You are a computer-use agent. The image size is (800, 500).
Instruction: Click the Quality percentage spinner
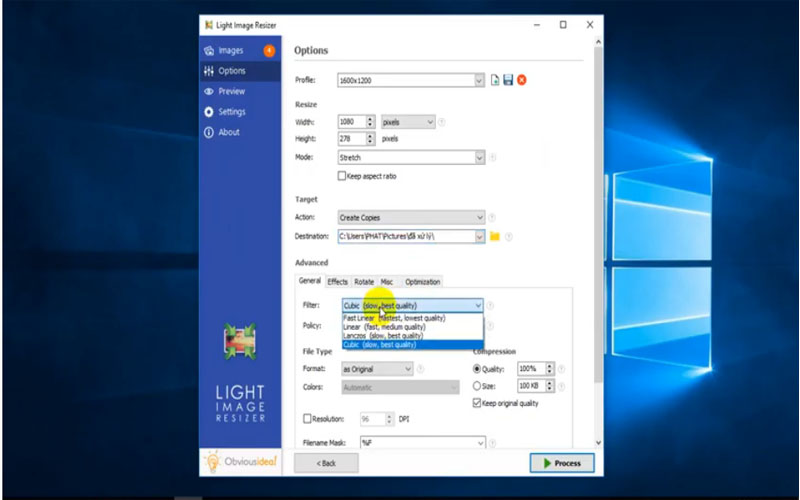[x=549, y=369]
